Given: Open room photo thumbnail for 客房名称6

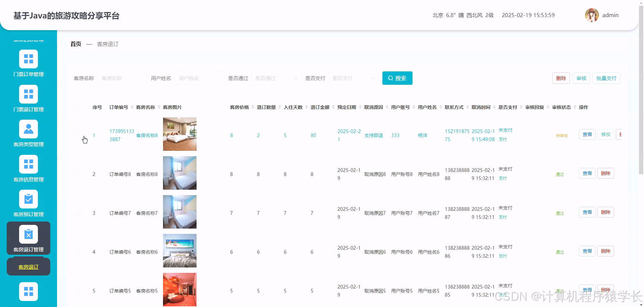Looking at the screenshot, I should 180,251.
